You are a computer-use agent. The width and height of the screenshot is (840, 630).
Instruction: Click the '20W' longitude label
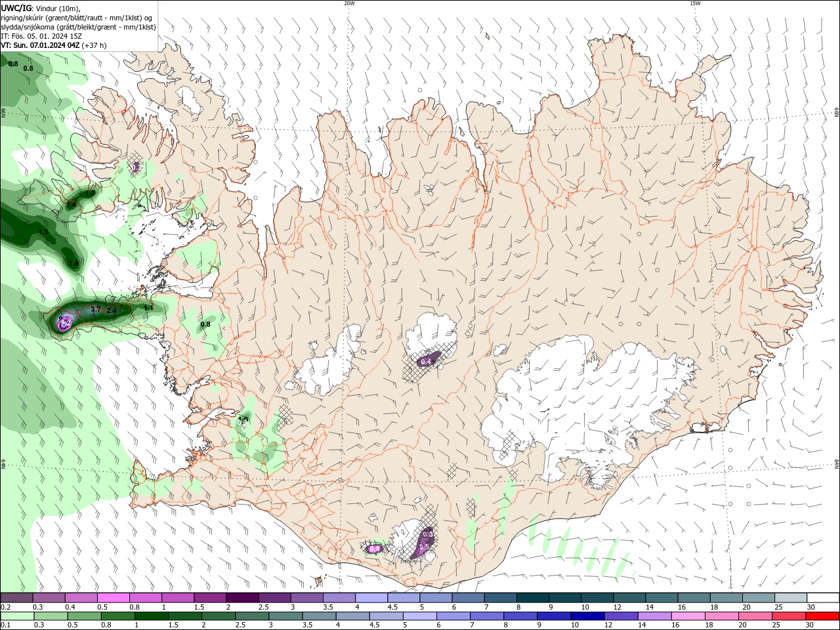(349, 3)
